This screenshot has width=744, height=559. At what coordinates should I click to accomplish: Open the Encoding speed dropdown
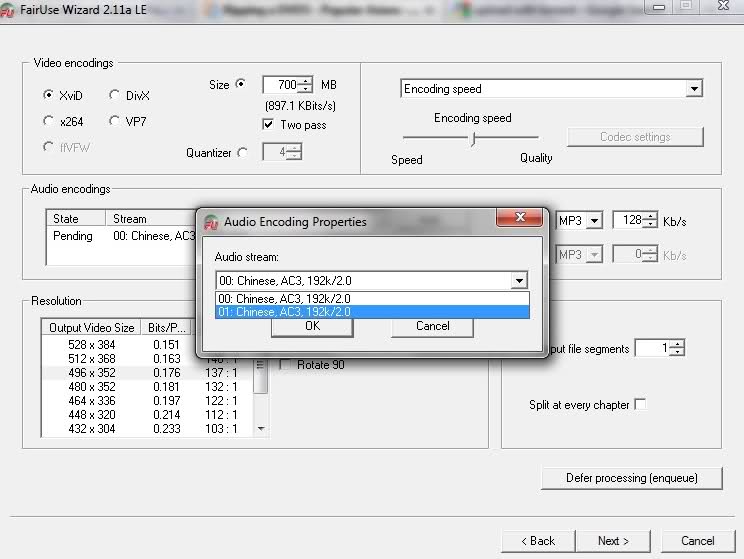[694, 89]
